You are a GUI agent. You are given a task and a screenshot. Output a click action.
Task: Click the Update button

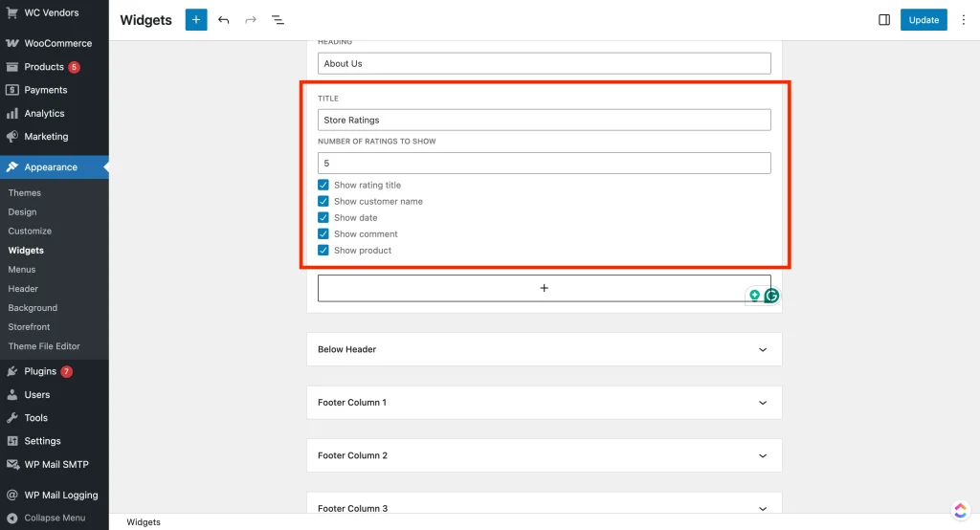point(924,20)
